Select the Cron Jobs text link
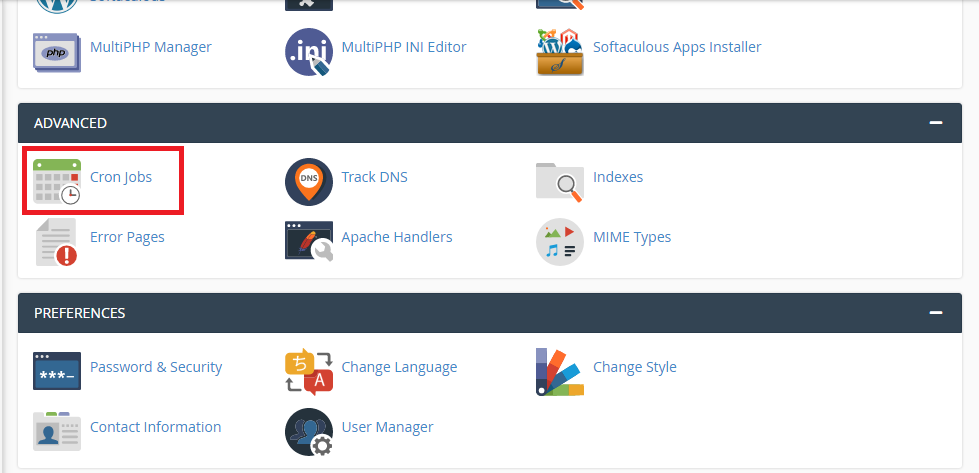 121,177
